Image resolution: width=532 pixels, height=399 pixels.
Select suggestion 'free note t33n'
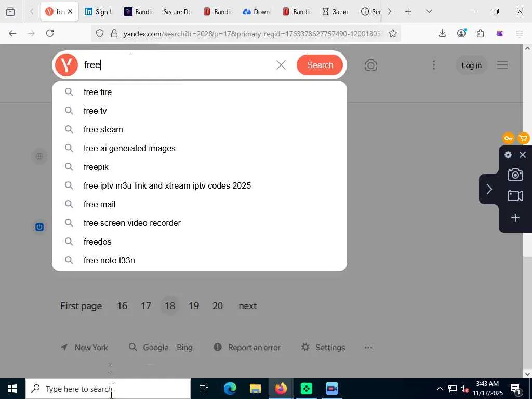coord(199,260)
